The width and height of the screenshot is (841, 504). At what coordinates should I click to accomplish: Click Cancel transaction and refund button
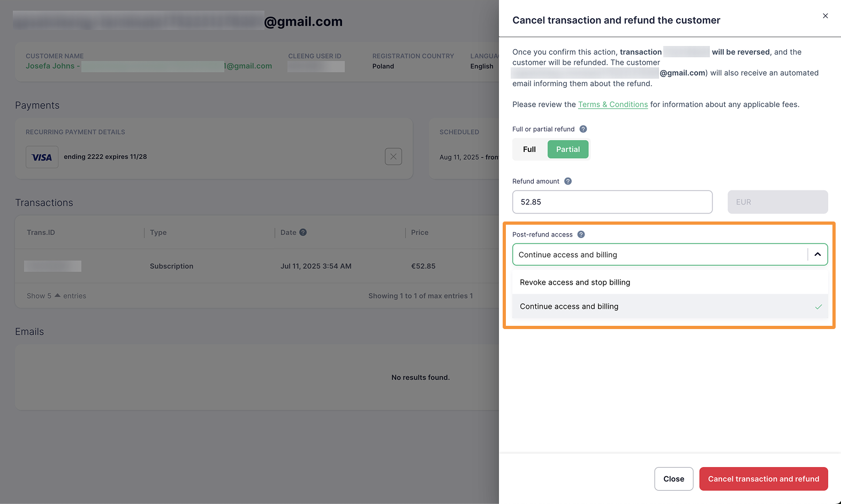pyautogui.click(x=763, y=479)
